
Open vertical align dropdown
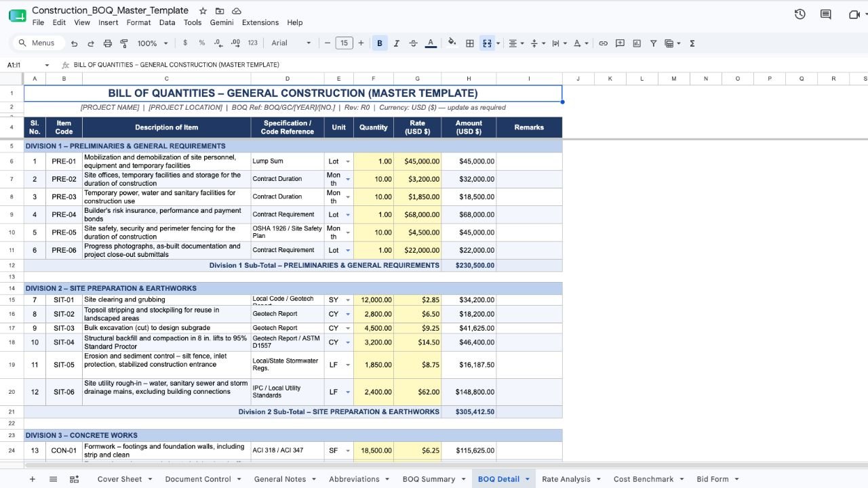[537, 43]
